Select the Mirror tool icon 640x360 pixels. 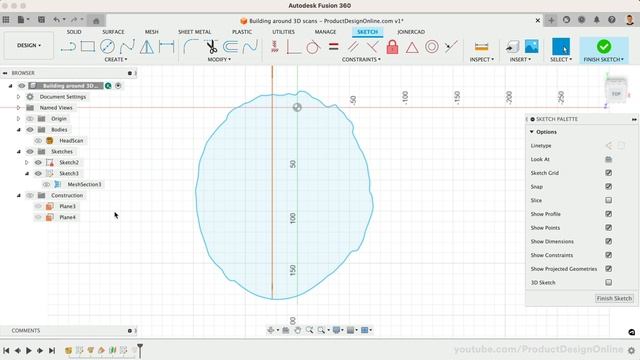[x=147, y=47]
